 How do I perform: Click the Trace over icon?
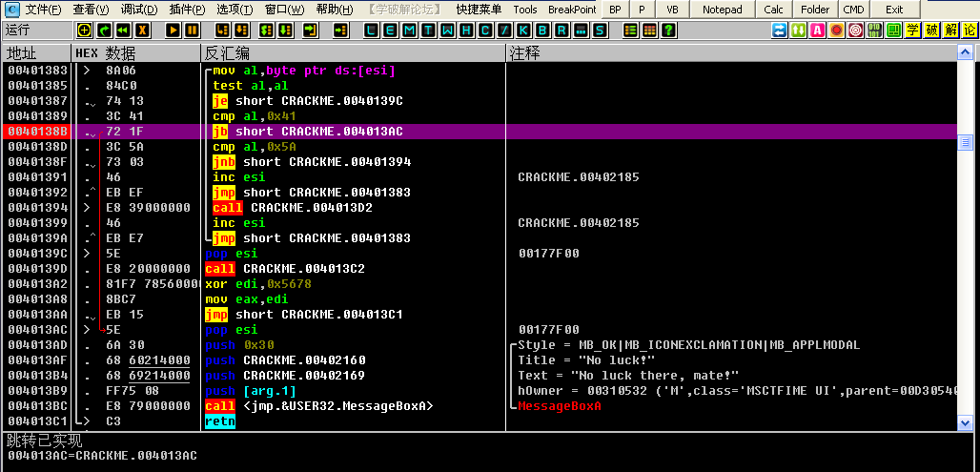286,30
